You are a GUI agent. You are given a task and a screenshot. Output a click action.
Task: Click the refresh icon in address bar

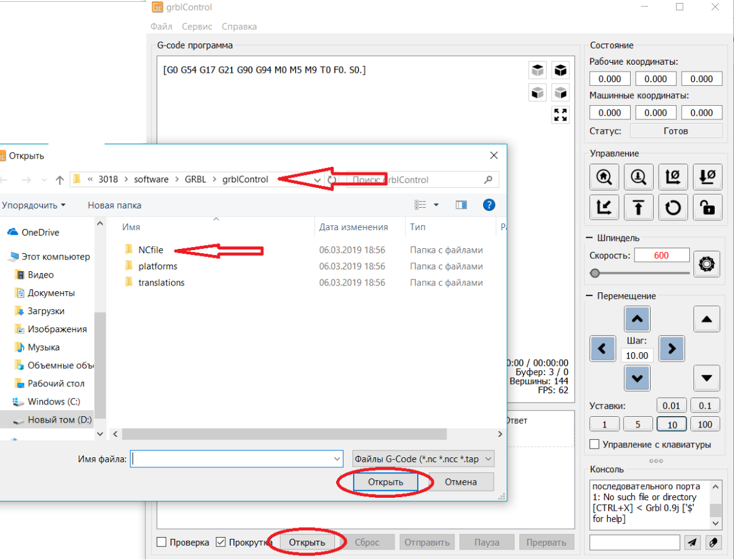[332, 180]
